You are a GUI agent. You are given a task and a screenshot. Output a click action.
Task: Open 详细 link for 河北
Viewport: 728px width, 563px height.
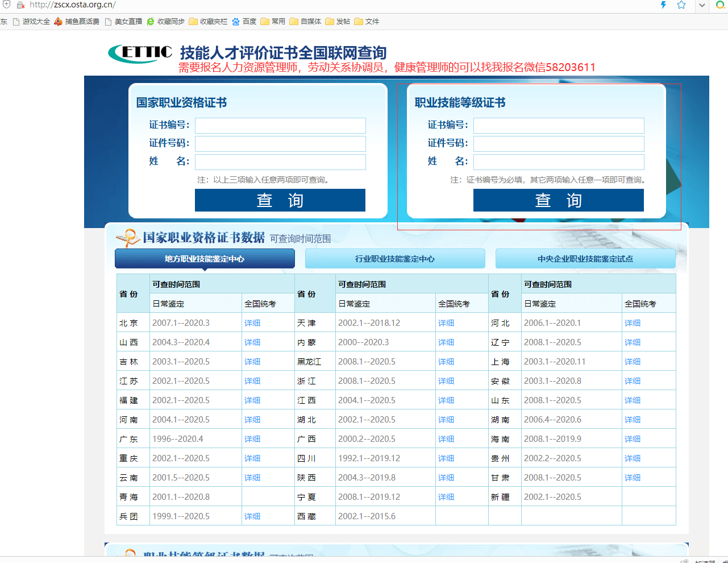(633, 323)
